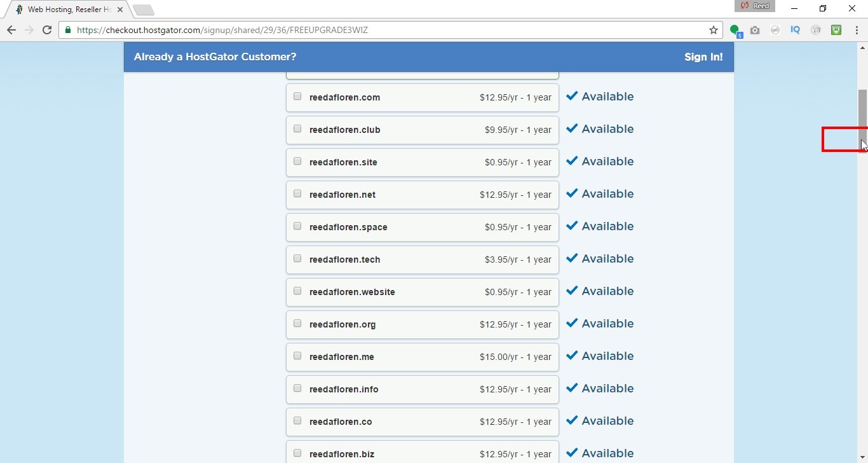Select the reedafloren.tech checkbox
The width and height of the screenshot is (868, 463).
click(x=297, y=259)
